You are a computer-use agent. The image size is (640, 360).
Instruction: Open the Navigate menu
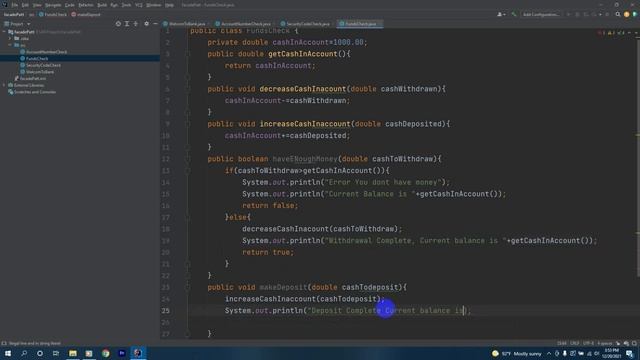(53, 5)
